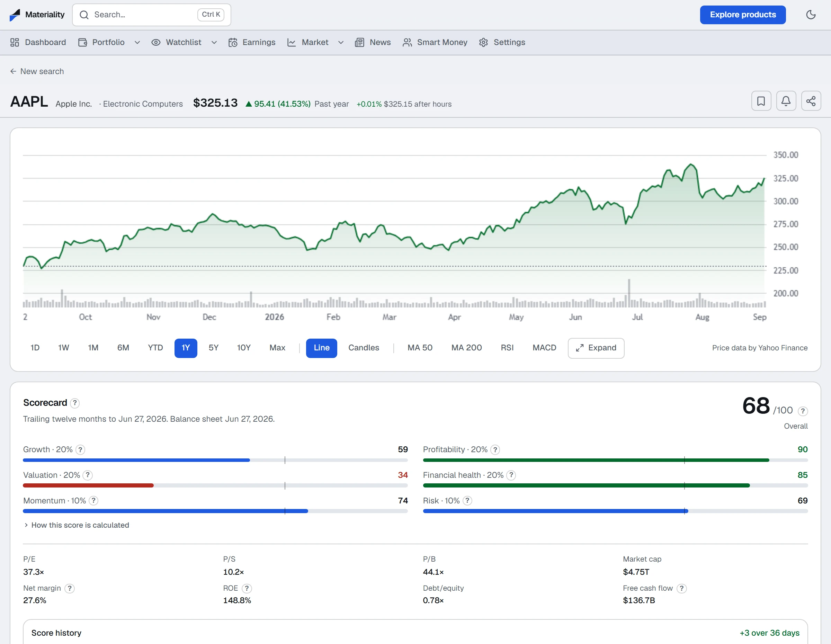Screen dimensions: 831x644
Task: Open Profitability score help icon
Action: 495,450
